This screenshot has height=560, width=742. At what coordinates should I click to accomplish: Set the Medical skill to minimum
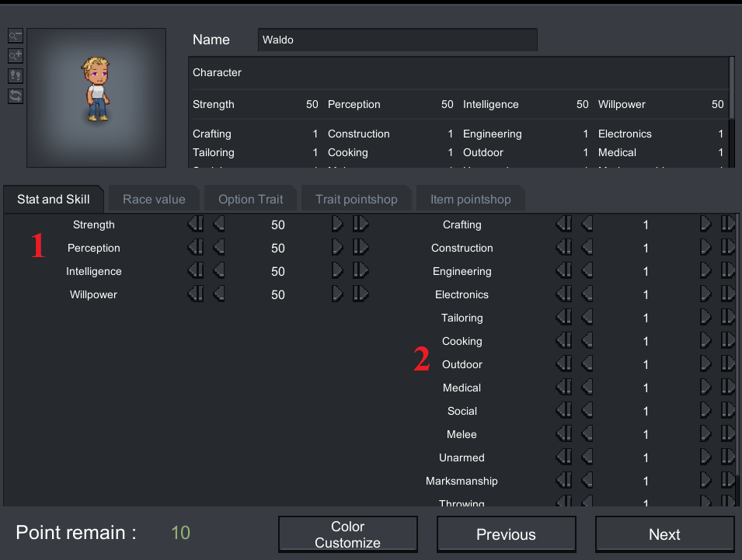click(x=563, y=388)
